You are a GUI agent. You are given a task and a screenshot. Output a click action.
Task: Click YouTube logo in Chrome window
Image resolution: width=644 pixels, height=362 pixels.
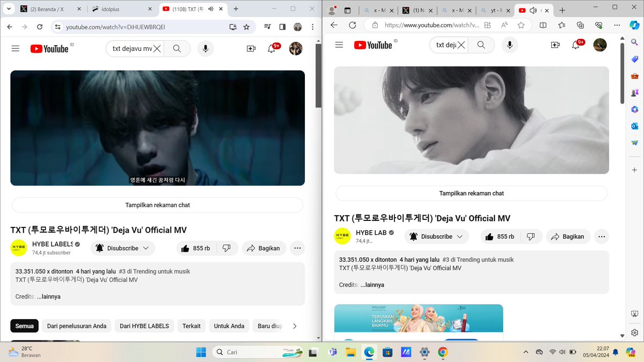50,49
